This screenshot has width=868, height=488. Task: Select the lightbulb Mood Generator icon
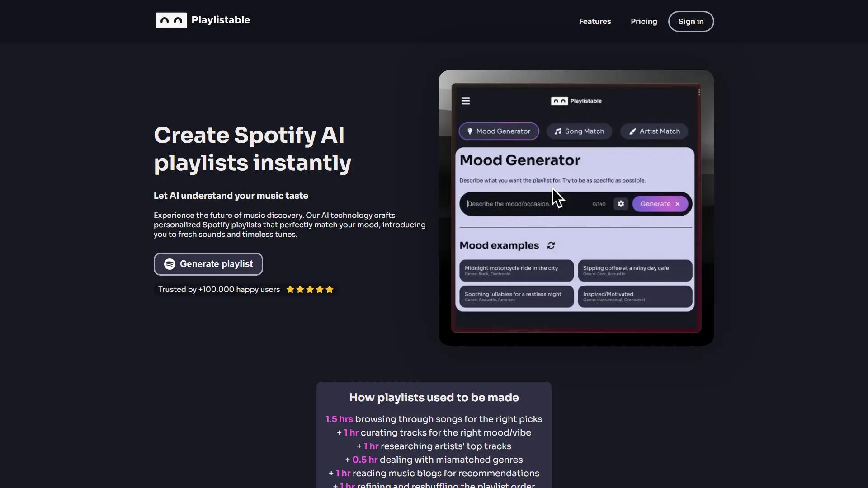(471, 131)
